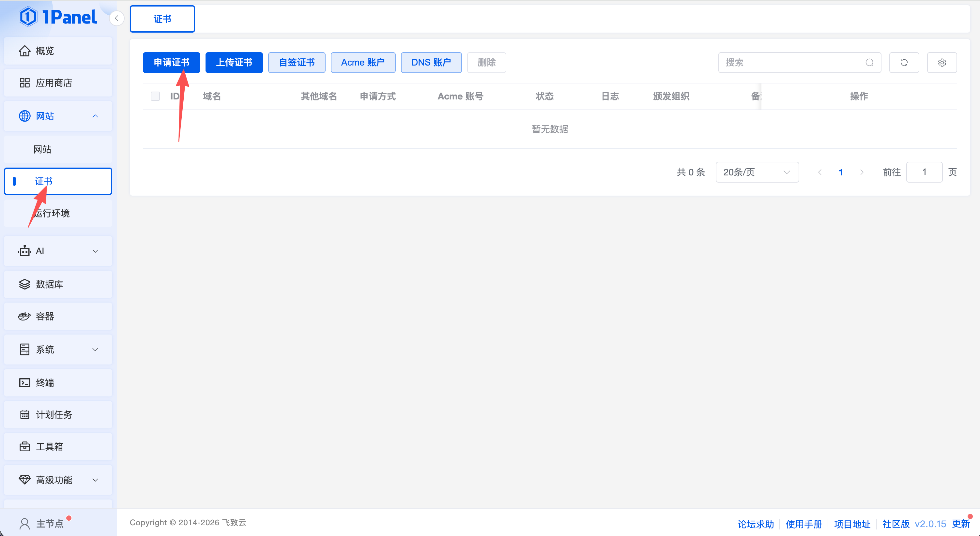
Task: Click the Acme 账号 column header
Action: (x=460, y=96)
